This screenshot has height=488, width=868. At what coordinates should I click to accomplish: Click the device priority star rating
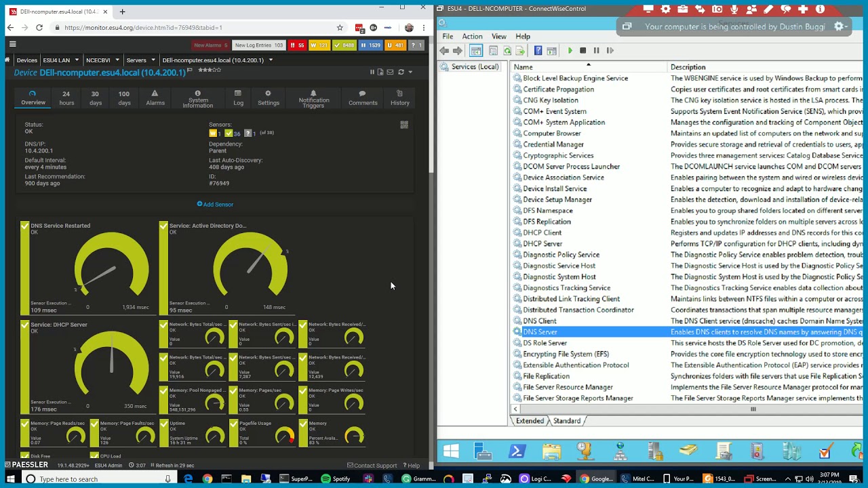209,70
